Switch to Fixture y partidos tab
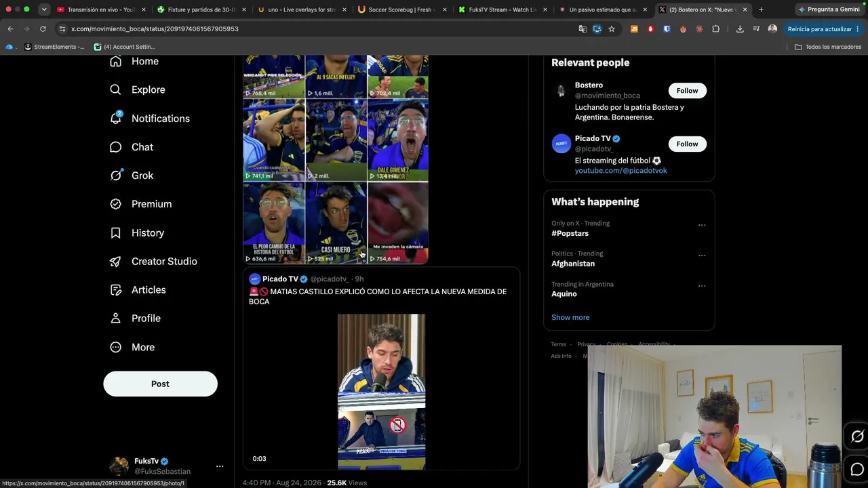 [x=201, y=9]
